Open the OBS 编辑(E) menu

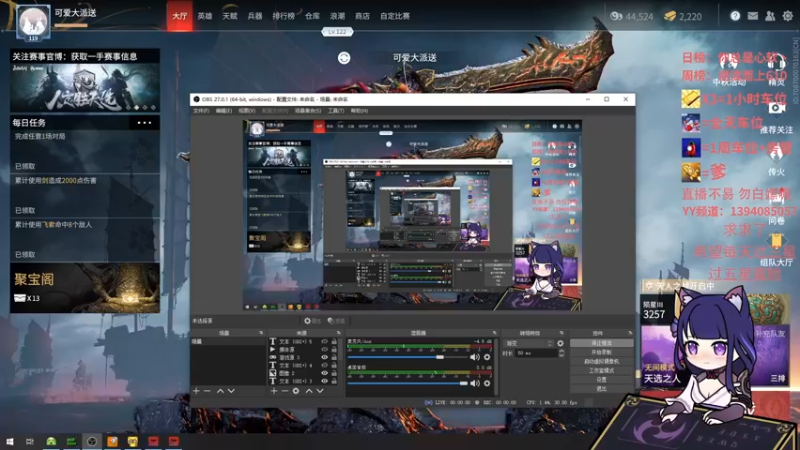223,111
